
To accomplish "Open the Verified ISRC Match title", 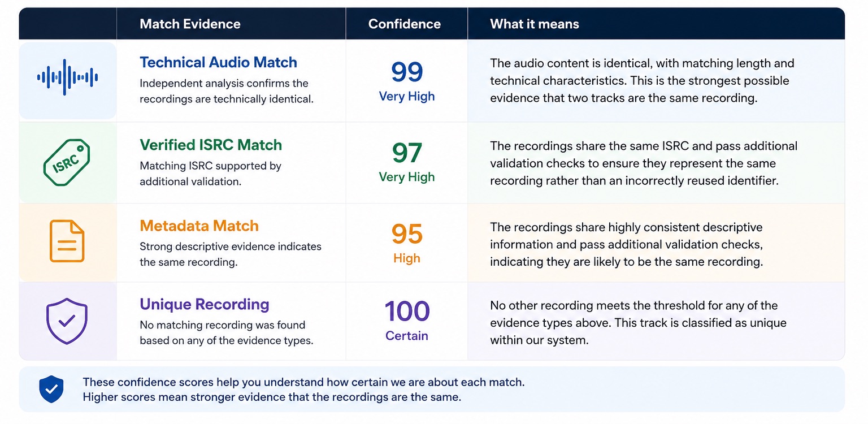I will [211, 145].
